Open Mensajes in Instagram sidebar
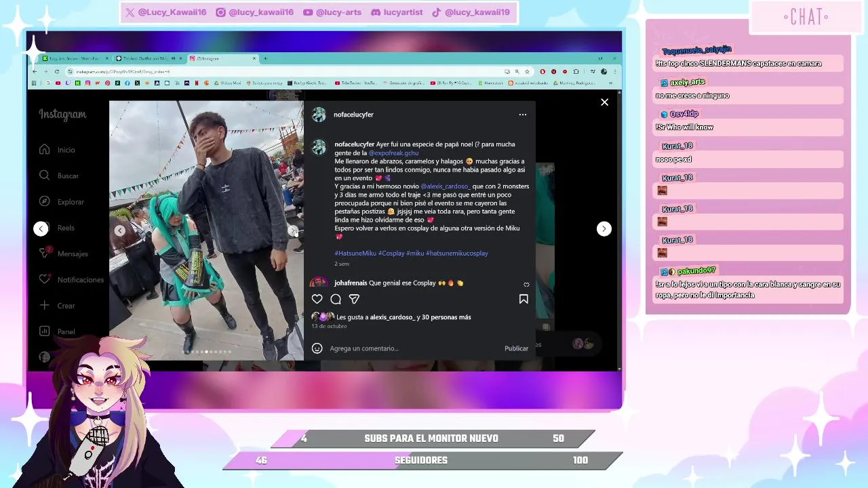Viewport: 868px width, 488px height. [x=64, y=253]
